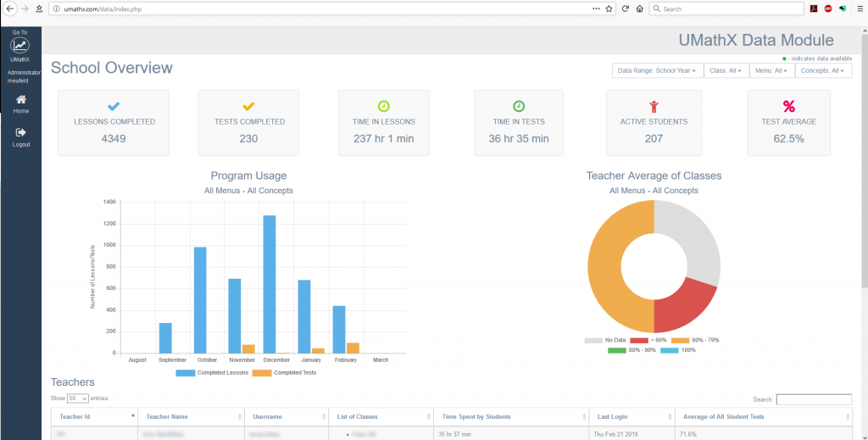
Task: Toggle Completed Lessons legend in bar chart
Action: coord(212,373)
